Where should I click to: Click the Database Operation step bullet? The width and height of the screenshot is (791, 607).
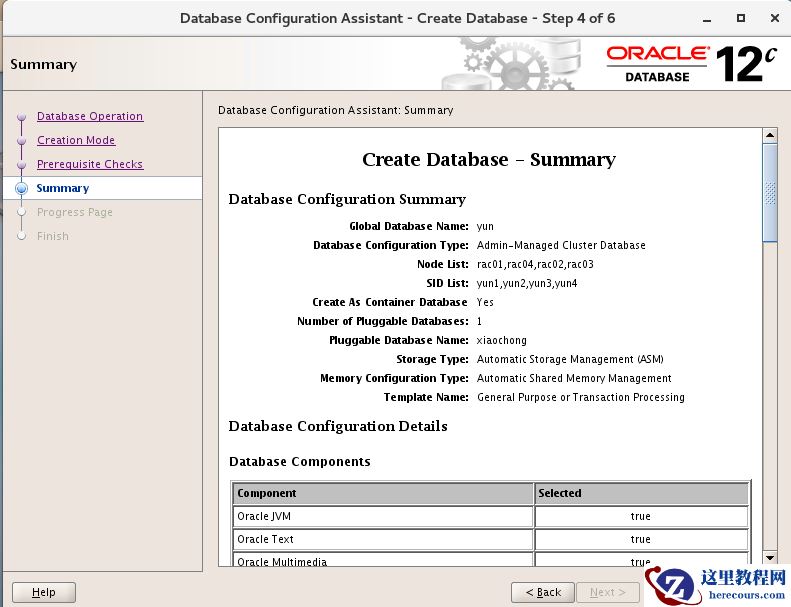(x=21, y=117)
